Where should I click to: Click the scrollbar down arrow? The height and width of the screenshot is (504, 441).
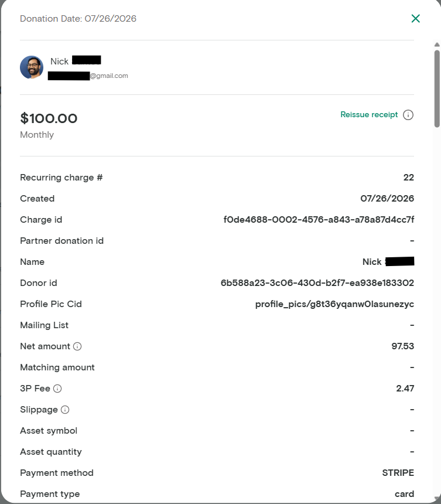[x=437, y=498]
